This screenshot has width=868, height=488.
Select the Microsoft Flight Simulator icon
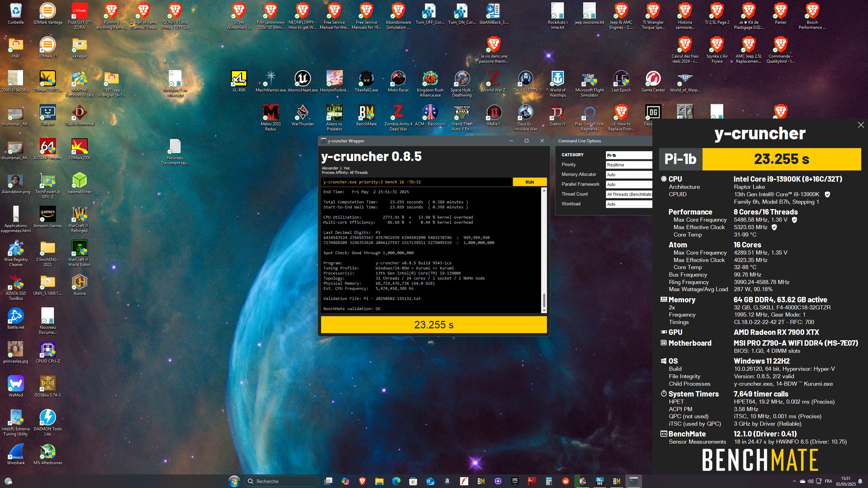point(590,84)
